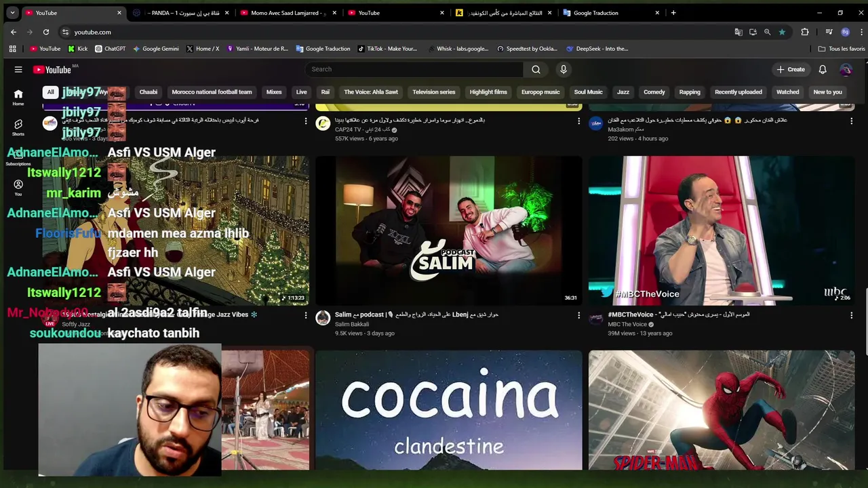The image size is (868, 488).
Task: Open the TikTok bookmark
Action: [387, 49]
